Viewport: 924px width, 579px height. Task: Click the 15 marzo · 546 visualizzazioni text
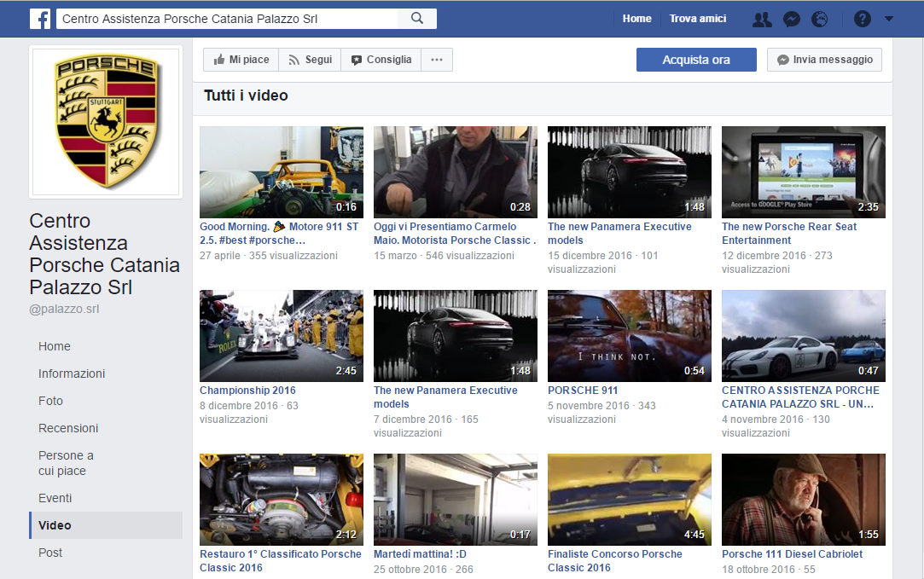click(444, 256)
